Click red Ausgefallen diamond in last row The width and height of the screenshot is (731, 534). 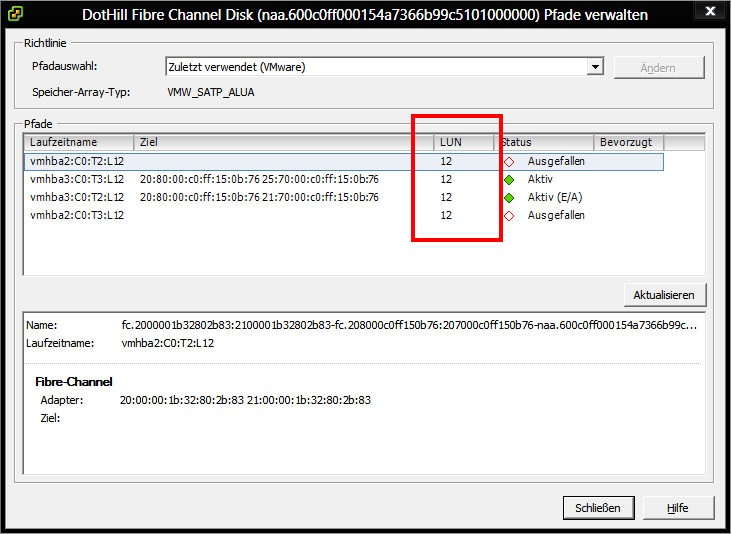point(508,216)
